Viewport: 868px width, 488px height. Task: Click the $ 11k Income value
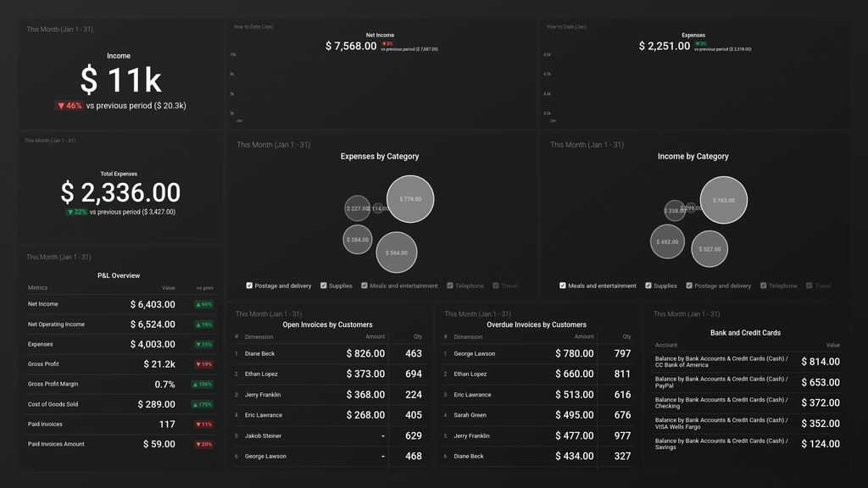click(120, 80)
